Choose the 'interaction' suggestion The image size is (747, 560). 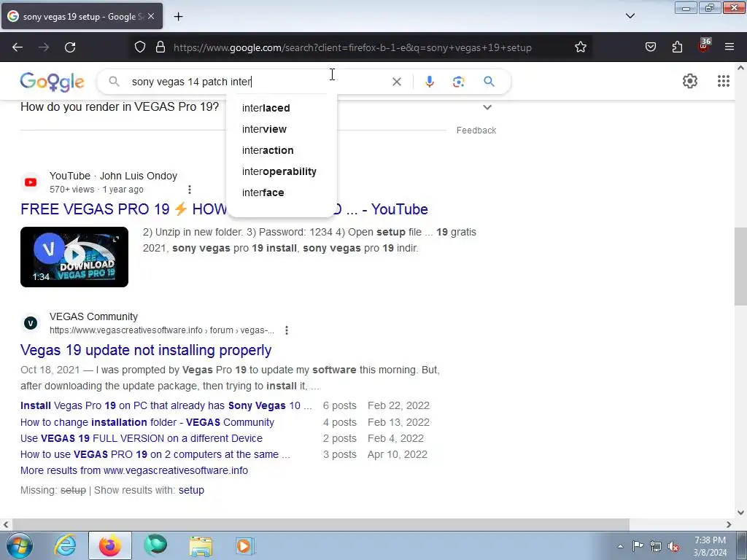click(268, 150)
